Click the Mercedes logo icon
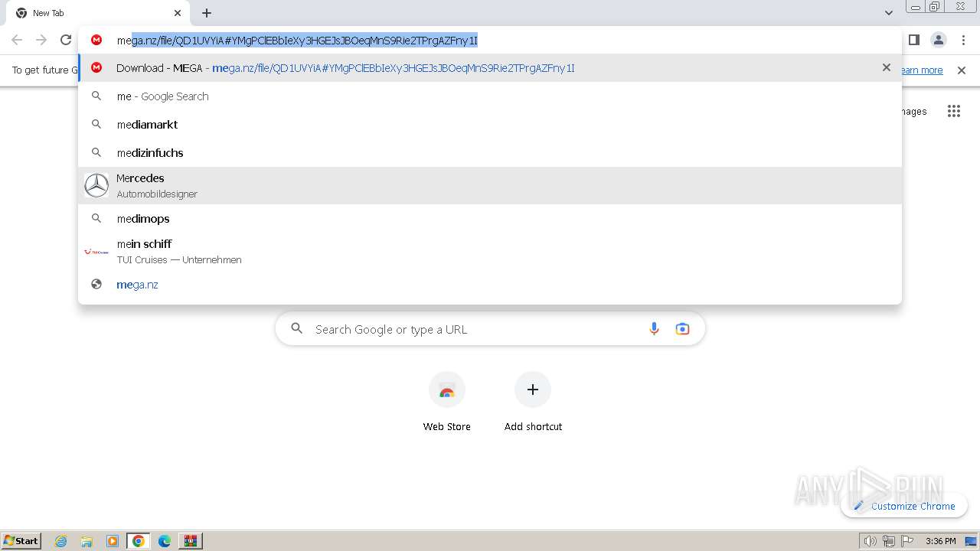Viewport: 980px width, 551px height. [x=96, y=185]
